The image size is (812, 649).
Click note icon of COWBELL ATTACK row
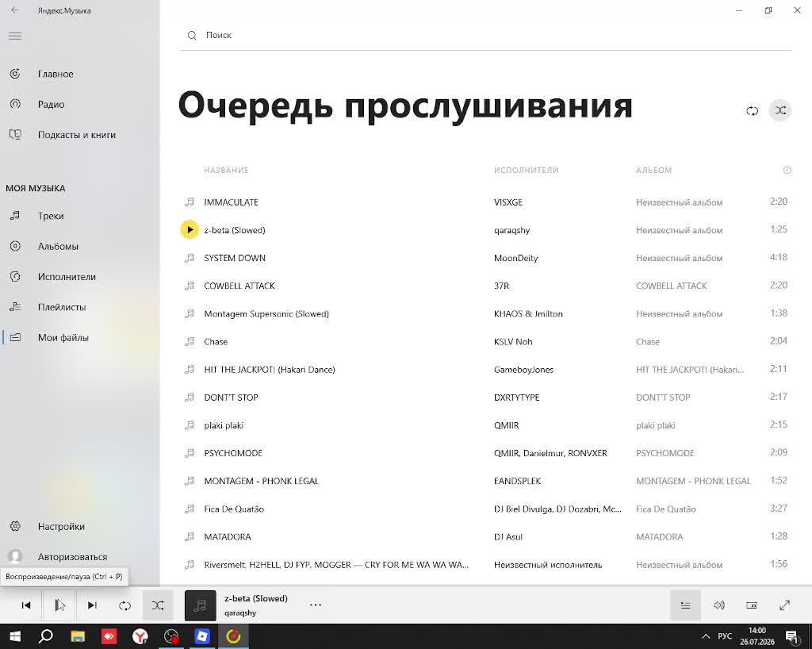point(190,286)
